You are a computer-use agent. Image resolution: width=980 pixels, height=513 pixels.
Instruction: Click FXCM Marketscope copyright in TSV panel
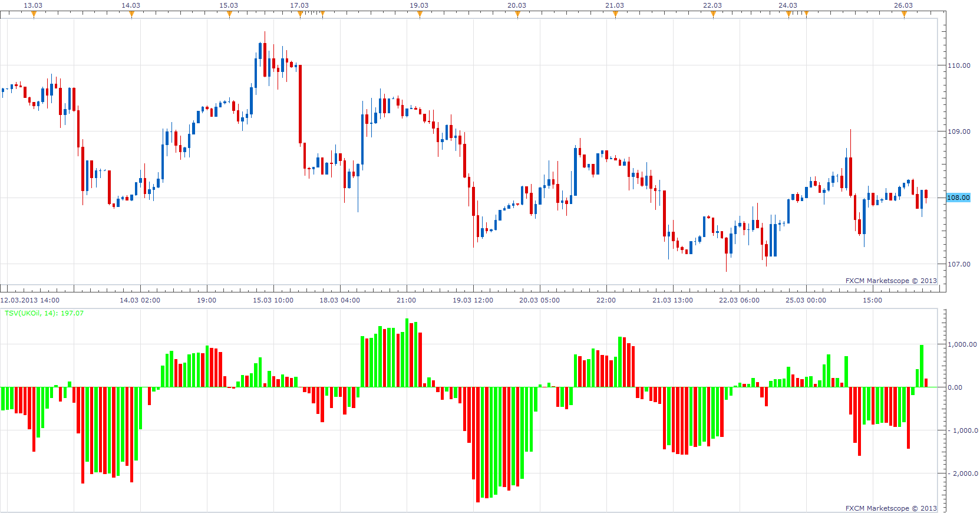point(891,508)
